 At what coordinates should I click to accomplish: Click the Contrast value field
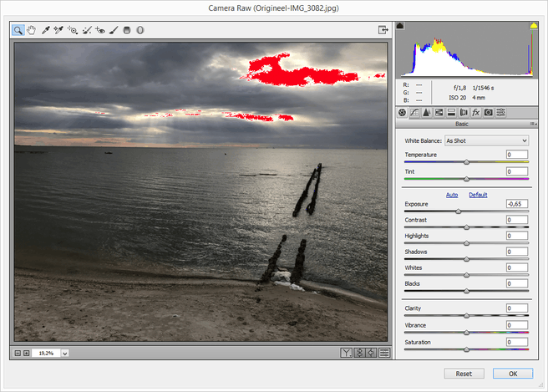tap(517, 220)
